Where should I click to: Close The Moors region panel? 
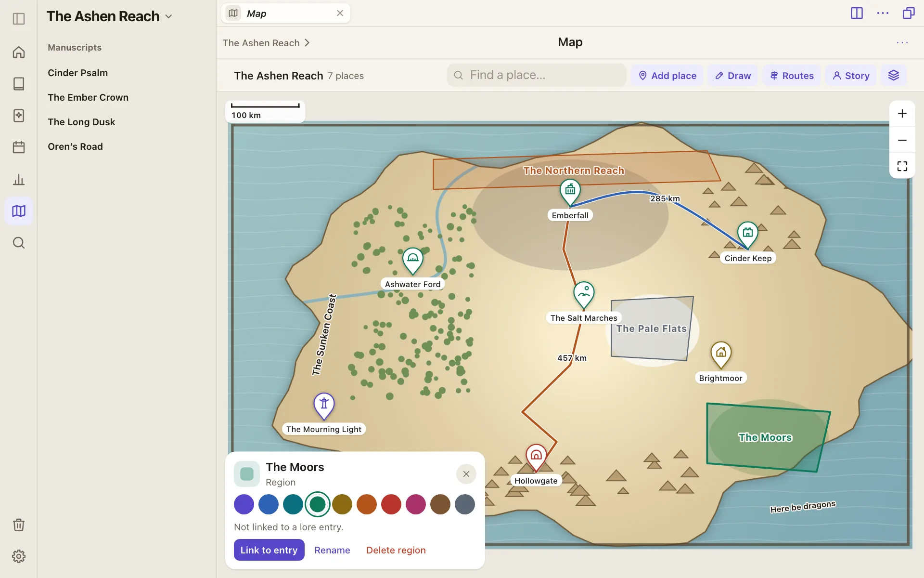[466, 474]
